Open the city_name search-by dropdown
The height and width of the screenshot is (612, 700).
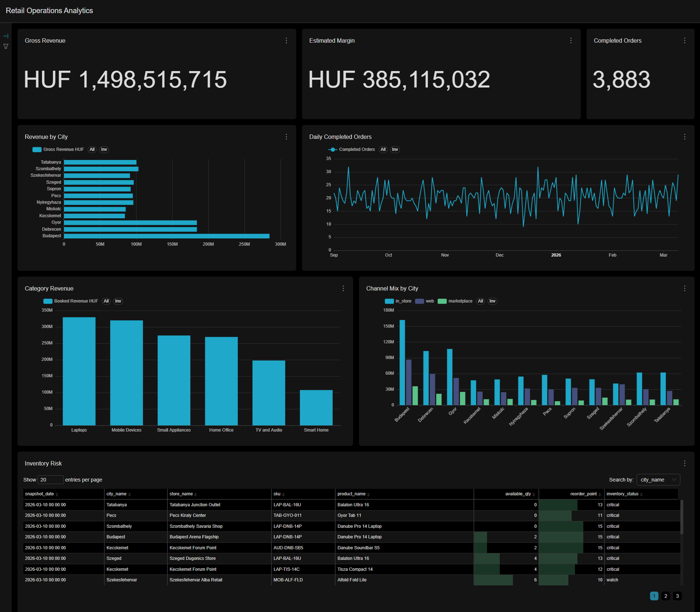point(658,480)
